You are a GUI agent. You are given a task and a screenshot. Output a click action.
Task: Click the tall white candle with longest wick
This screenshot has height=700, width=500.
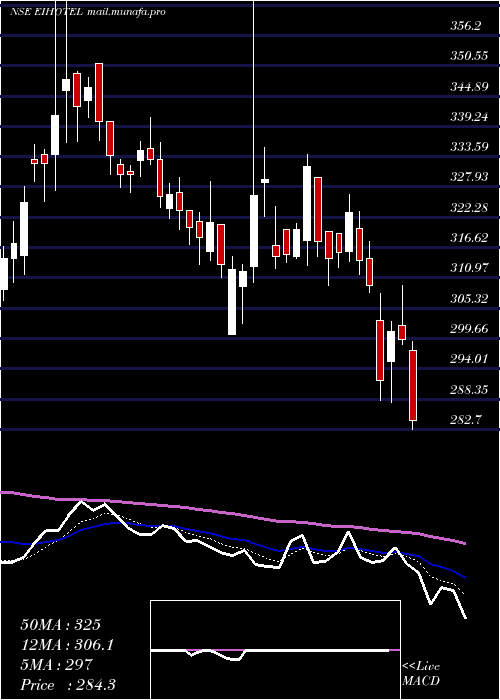(254, 231)
